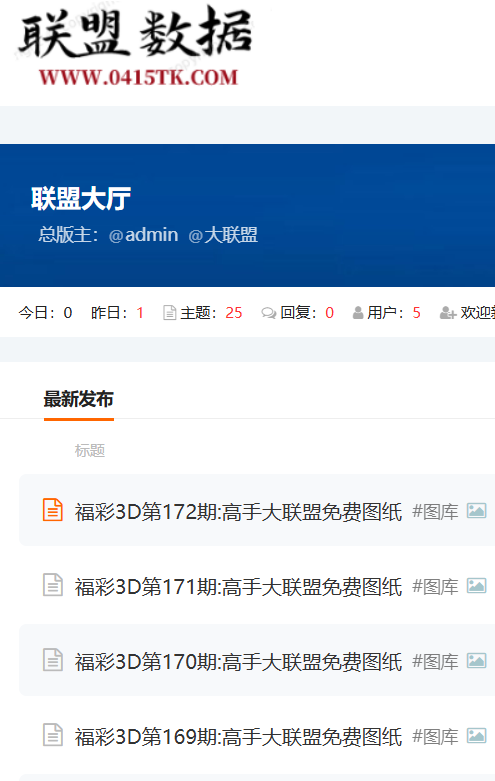Open post 福彩3D第169期:高手大联盟免费图纸
The image size is (495, 781).
[x=239, y=737]
